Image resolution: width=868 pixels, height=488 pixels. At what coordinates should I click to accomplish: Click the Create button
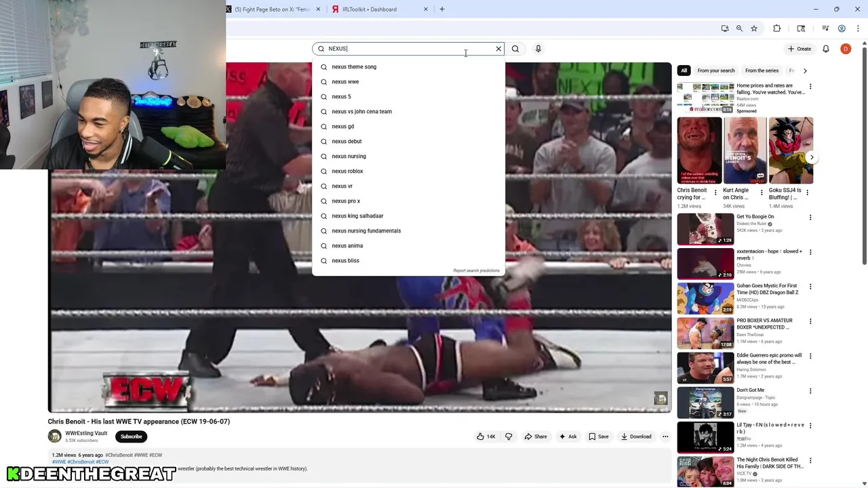(800, 49)
